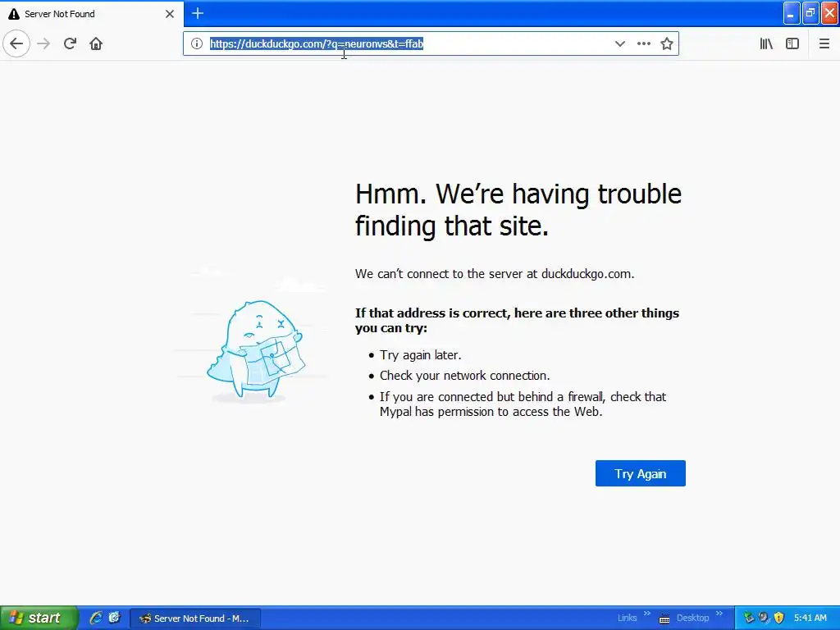
Task: Toggle the sidebar view
Action: tap(792, 43)
